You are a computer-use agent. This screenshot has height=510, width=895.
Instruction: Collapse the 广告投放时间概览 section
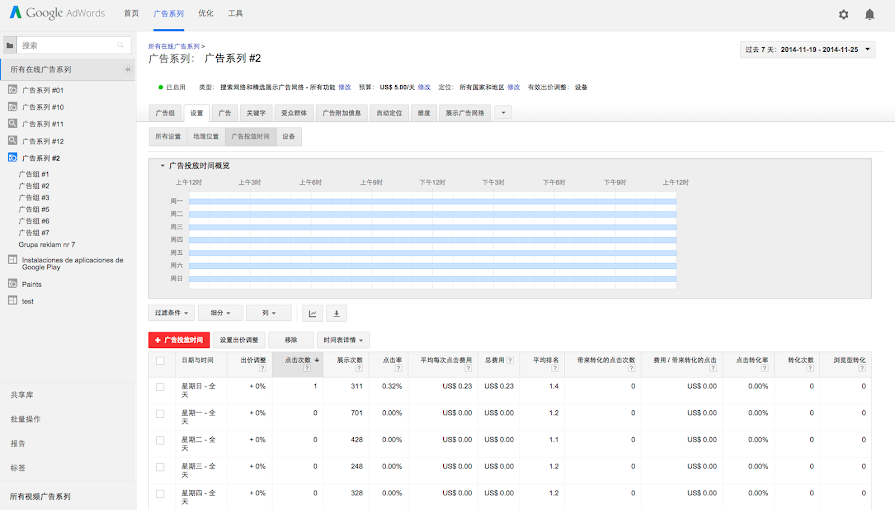(161, 165)
